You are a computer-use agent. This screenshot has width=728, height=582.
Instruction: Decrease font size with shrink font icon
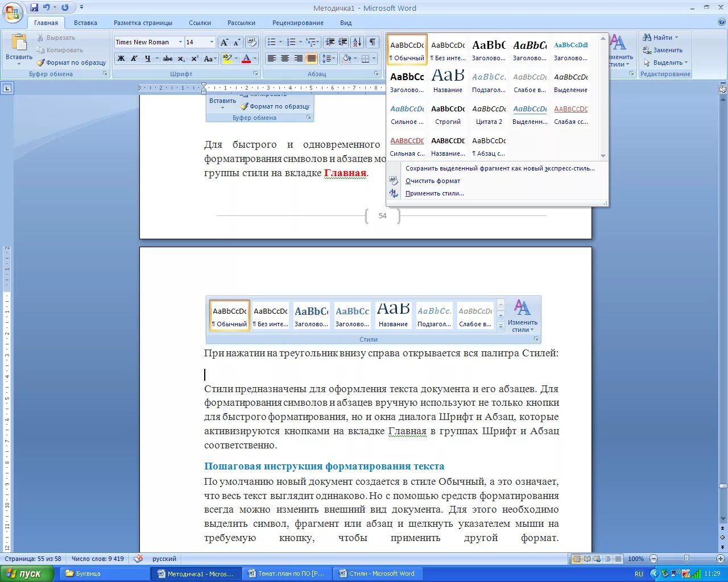coord(237,42)
